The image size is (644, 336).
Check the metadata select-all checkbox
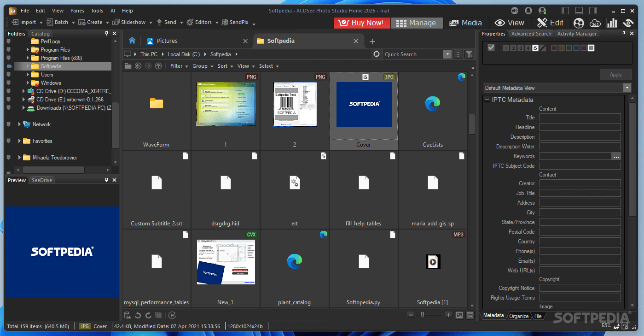pos(492,47)
